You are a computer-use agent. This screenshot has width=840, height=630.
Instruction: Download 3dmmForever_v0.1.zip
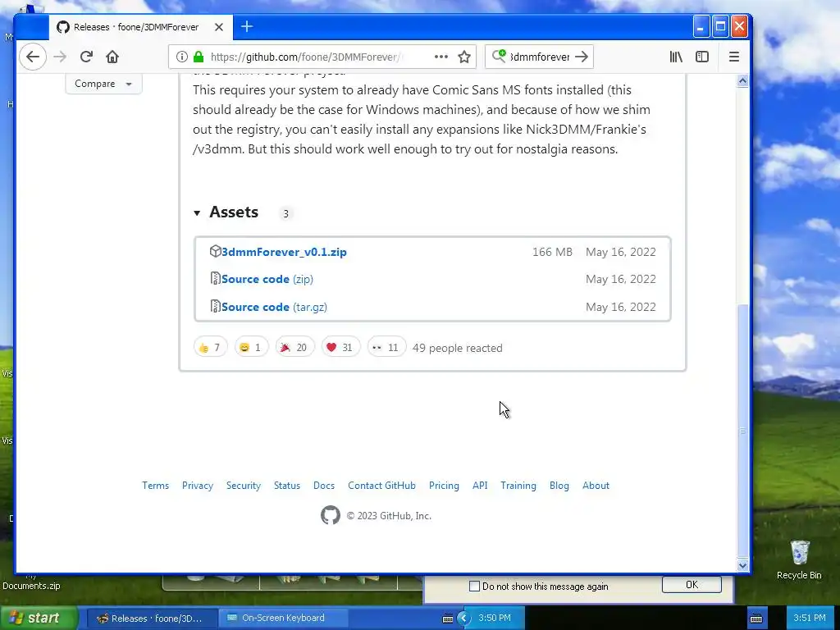click(284, 252)
